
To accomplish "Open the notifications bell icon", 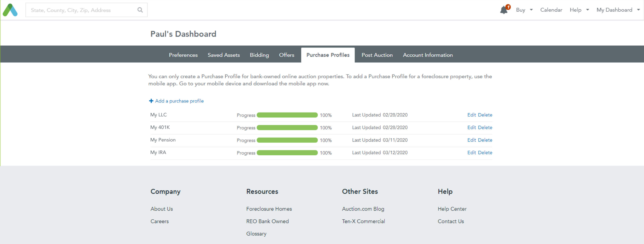I will [504, 10].
